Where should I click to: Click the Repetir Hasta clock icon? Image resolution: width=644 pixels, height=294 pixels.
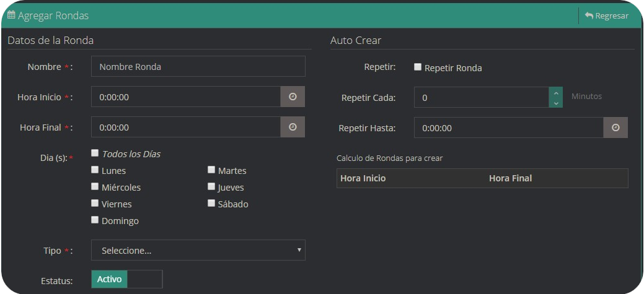pos(615,128)
